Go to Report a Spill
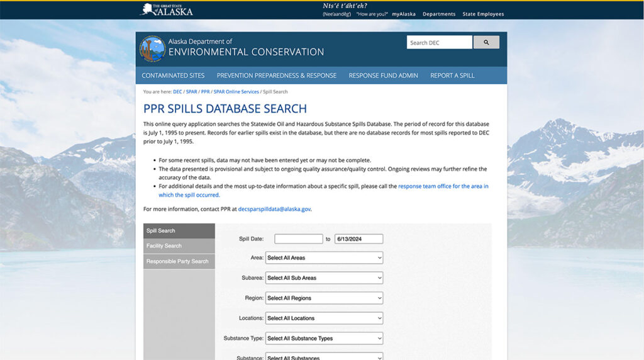The image size is (644, 360). pos(452,76)
